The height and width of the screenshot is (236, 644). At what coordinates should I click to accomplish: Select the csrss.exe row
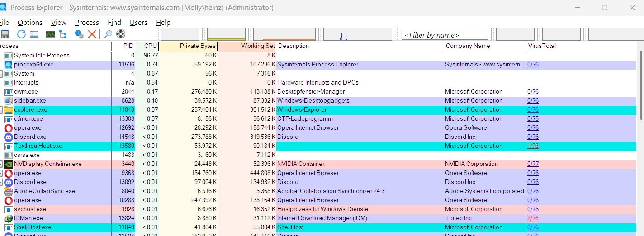point(318,155)
